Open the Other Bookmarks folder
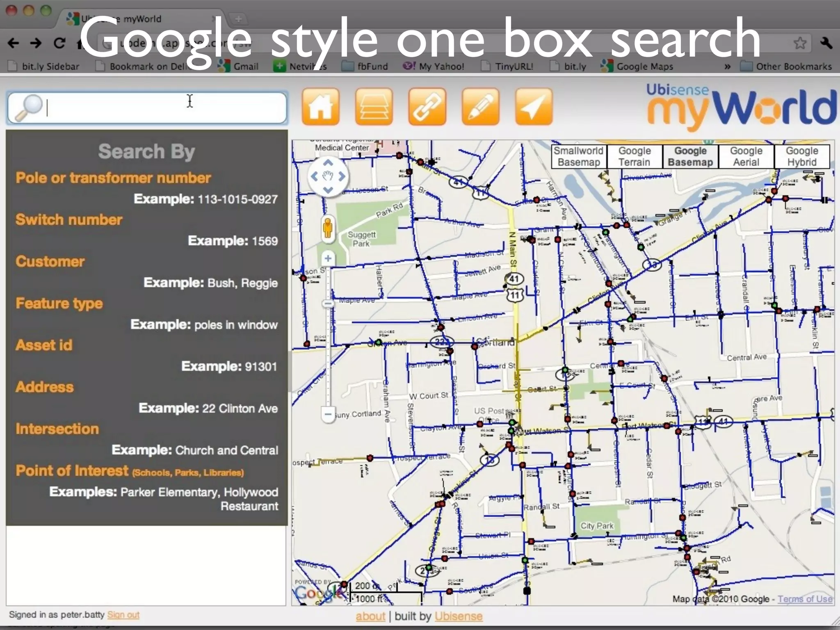Screen dimensions: 840x630 pyautogui.click(x=786, y=66)
